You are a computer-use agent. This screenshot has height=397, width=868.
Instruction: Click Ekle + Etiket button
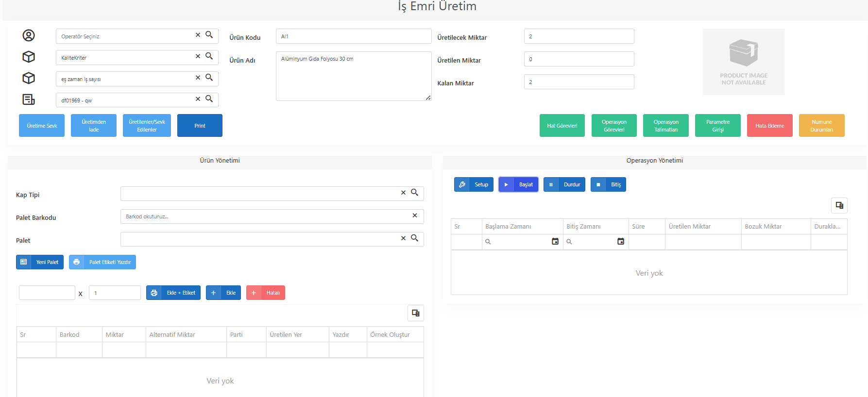coord(173,293)
